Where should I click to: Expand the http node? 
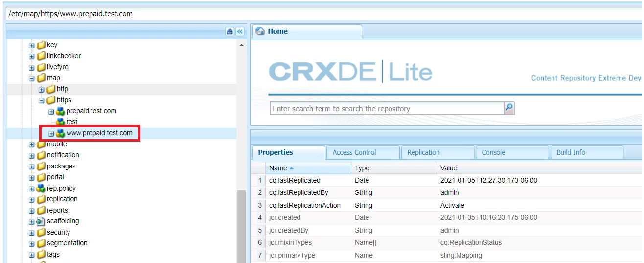click(42, 90)
